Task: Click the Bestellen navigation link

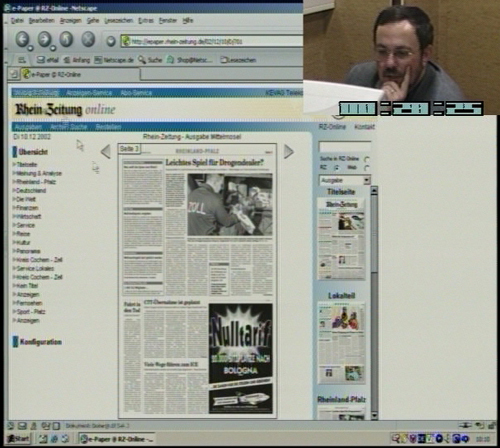Action: [108, 127]
